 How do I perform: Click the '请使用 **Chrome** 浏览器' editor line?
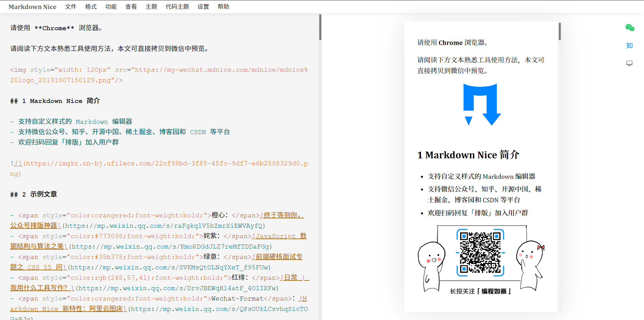[56, 28]
